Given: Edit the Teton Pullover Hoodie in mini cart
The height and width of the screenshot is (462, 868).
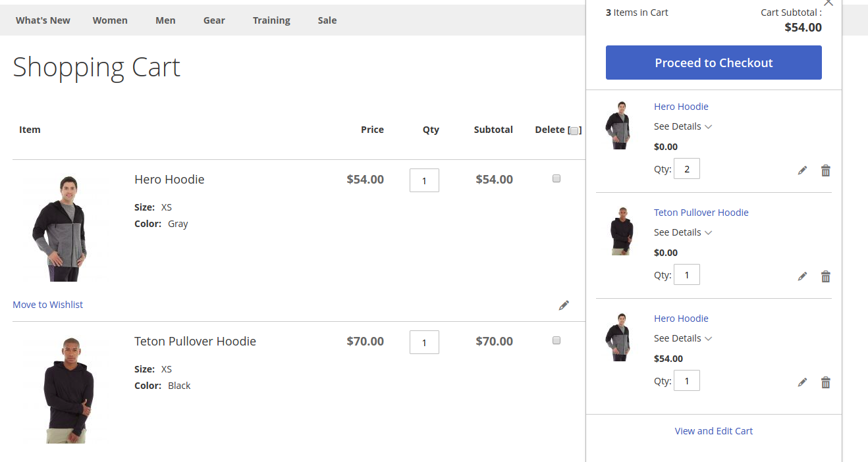Looking at the screenshot, I should click(x=802, y=276).
